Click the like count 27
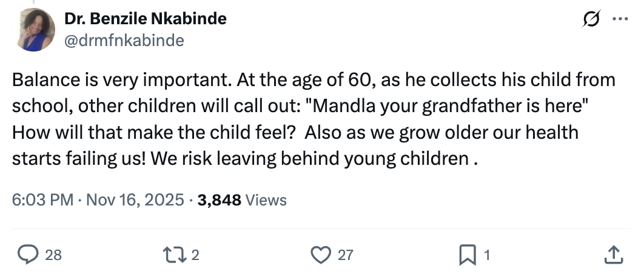Image resolution: width=644 pixels, height=280 pixels. coord(345,256)
